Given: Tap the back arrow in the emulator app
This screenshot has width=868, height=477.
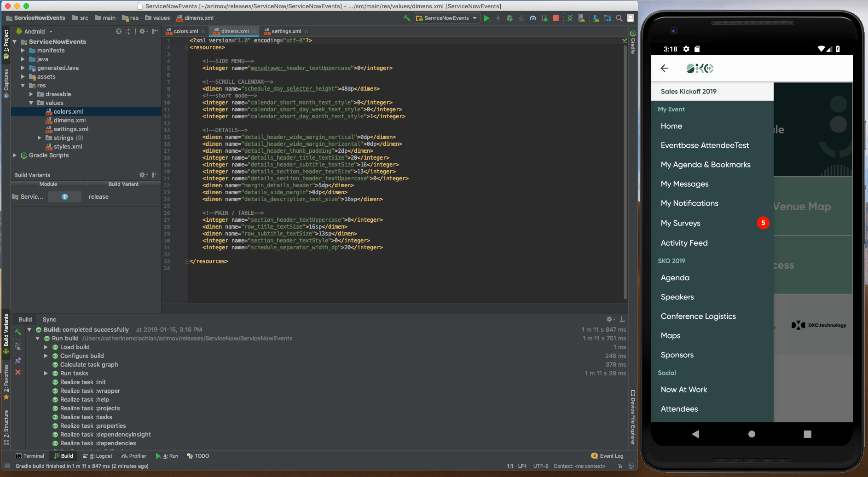Looking at the screenshot, I should click(664, 68).
